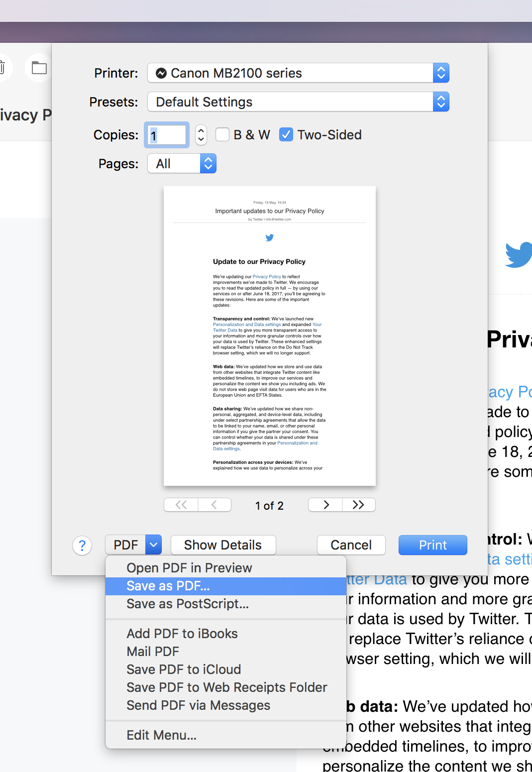The height and width of the screenshot is (772, 532).
Task: Cancel the print dialog
Action: tap(351, 545)
